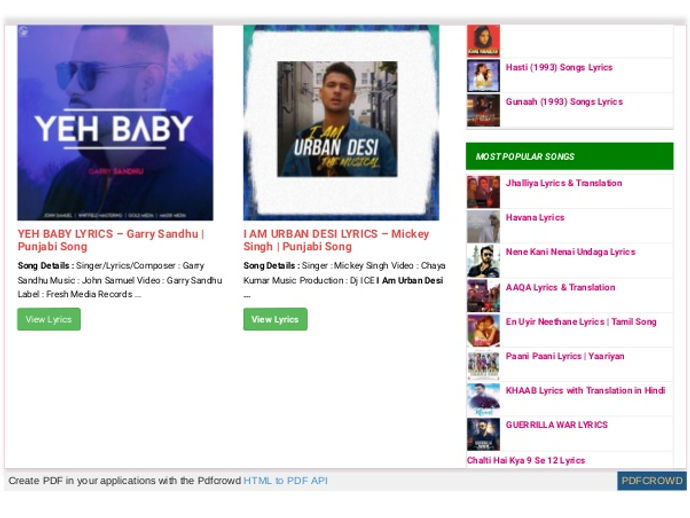
Task: Open Chalti Hai Kya 9 Se 12 Lyrics link
Action: point(526,460)
